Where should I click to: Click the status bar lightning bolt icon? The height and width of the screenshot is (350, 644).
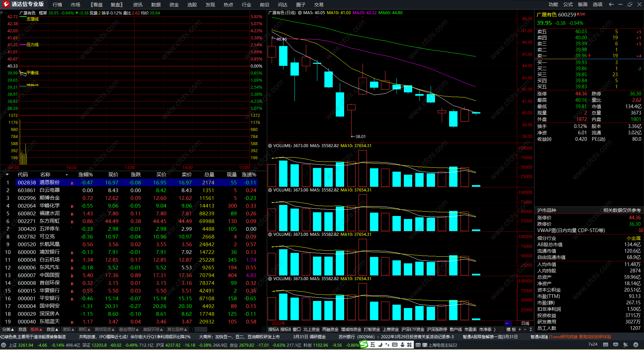636,345
